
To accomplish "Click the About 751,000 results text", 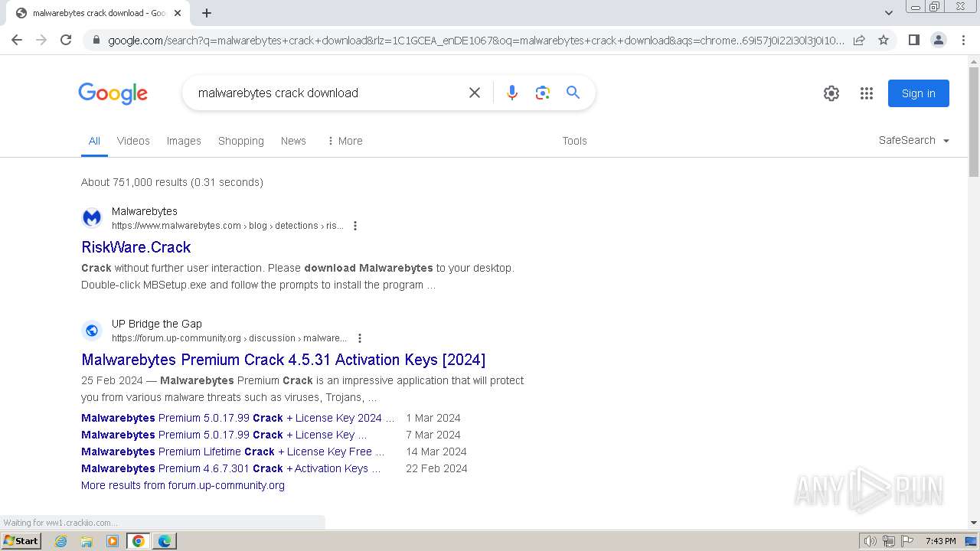I will click(172, 182).
